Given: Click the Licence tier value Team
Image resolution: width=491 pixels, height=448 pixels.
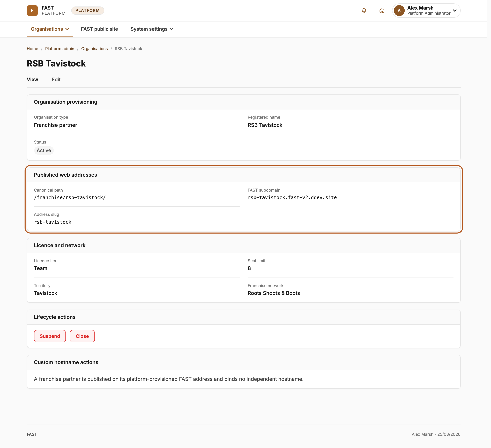Looking at the screenshot, I should tap(40, 268).
